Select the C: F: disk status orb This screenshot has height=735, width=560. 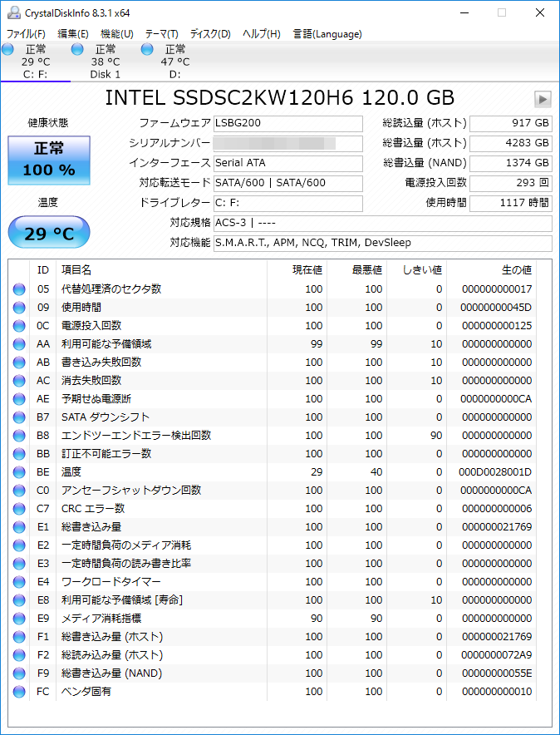pos(8,50)
